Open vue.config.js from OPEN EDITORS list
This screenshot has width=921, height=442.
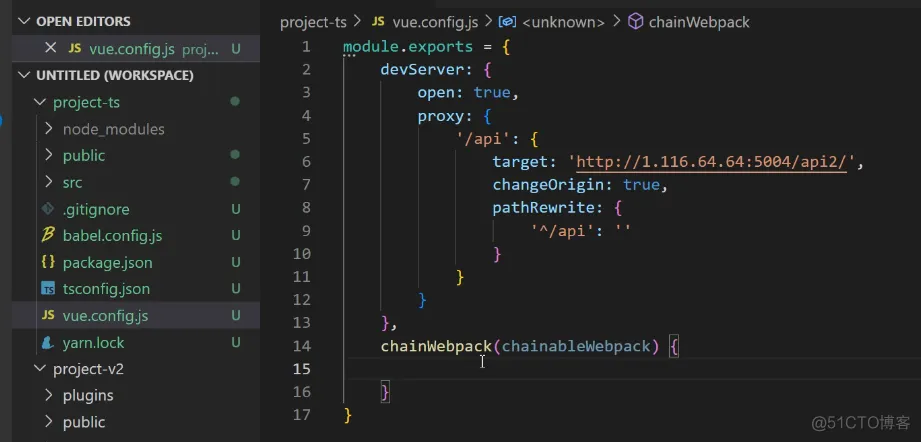(x=132, y=49)
